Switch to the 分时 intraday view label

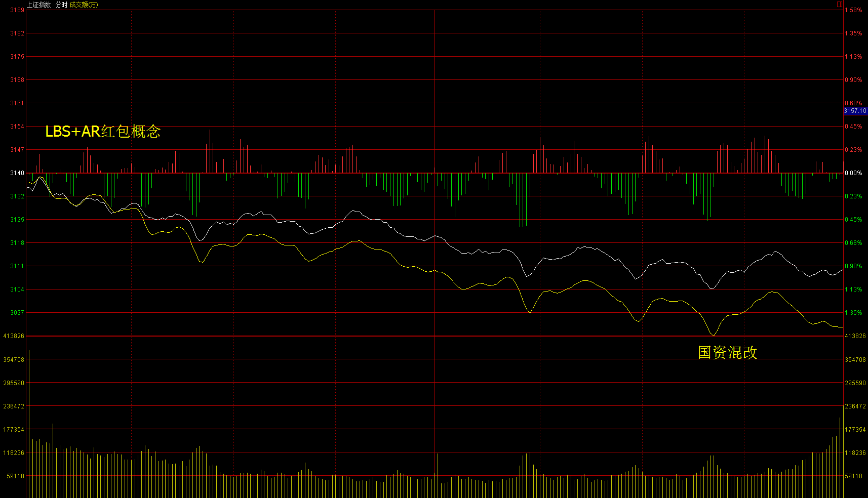61,5
